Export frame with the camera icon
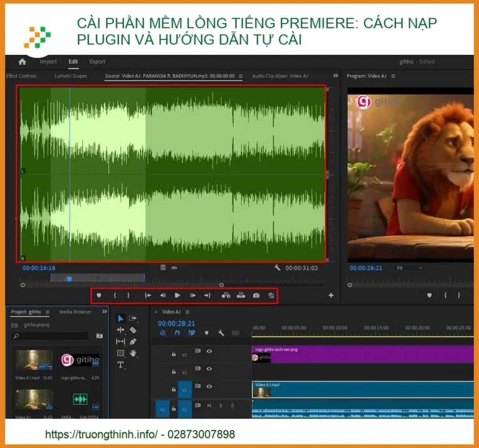 pyautogui.click(x=256, y=296)
